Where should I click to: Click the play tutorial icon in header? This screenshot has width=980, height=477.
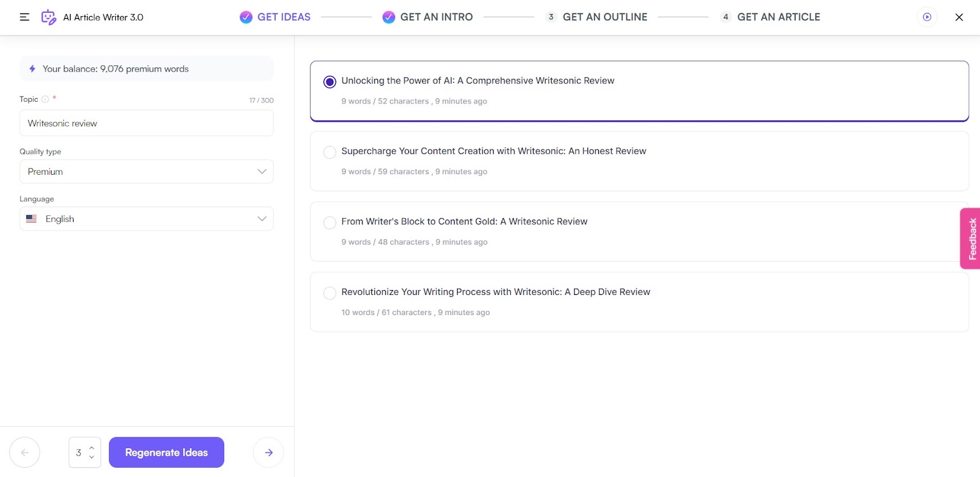click(927, 17)
